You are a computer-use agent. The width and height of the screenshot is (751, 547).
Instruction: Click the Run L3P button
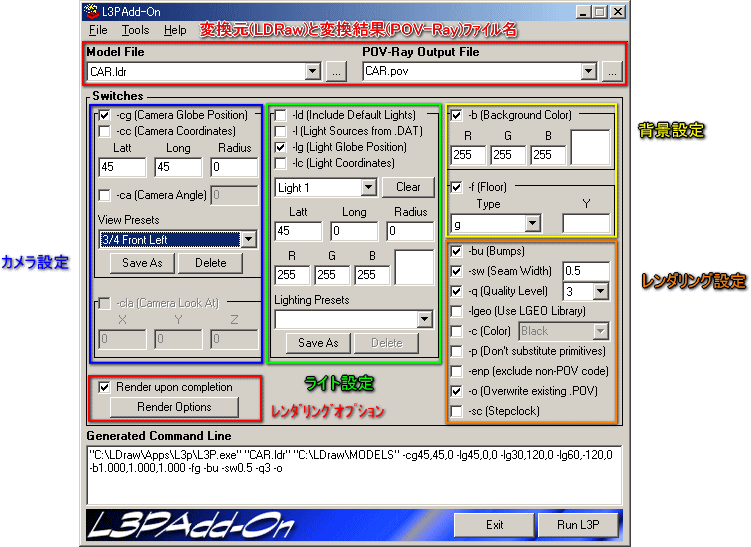pos(578,525)
